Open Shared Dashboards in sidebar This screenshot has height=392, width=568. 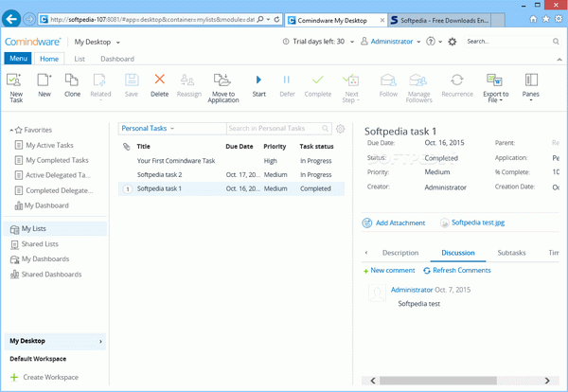46,275
